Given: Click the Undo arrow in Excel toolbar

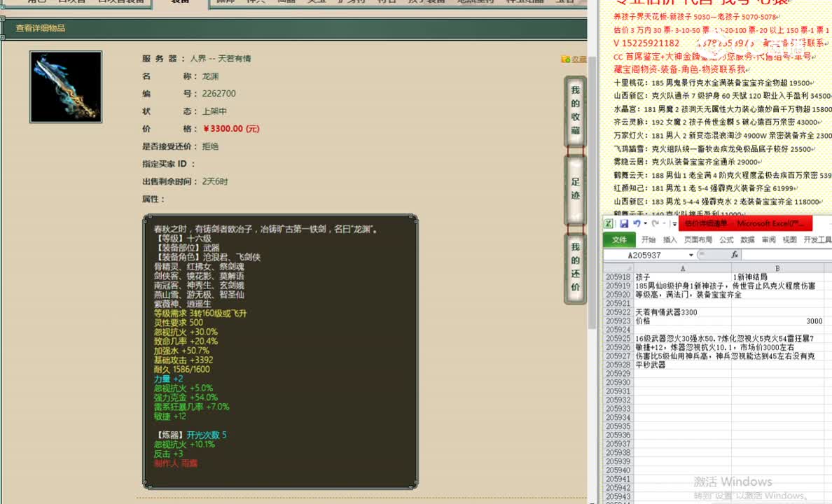Looking at the screenshot, I should (636, 223).
